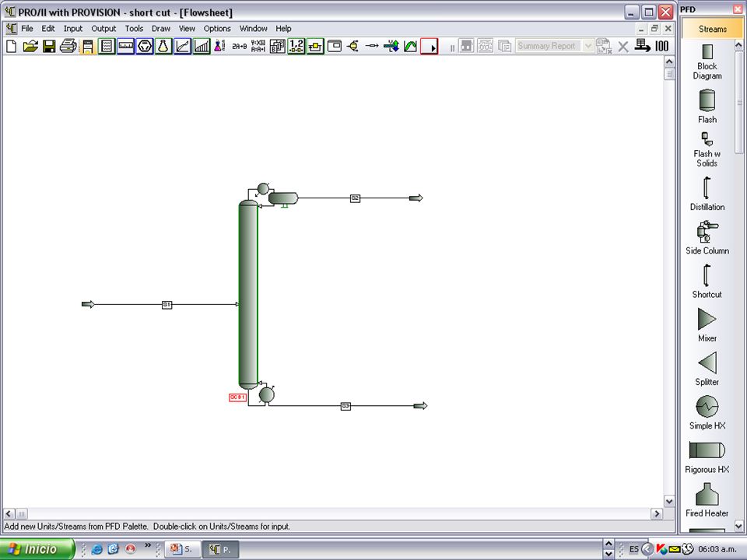This screenshot has width=747, height=560.
Task: Click the 100 zoom icon
Action: click(661, 46)
